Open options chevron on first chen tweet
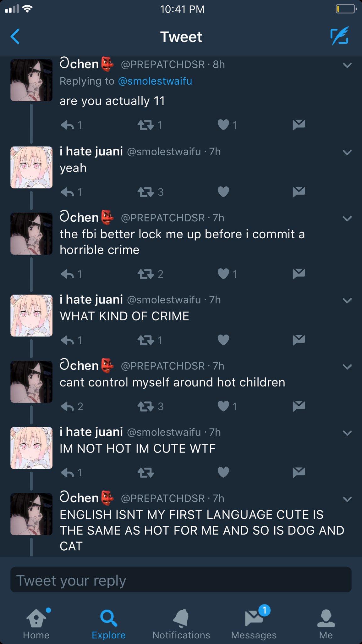 pyautogui.click(x=347, y=65)
